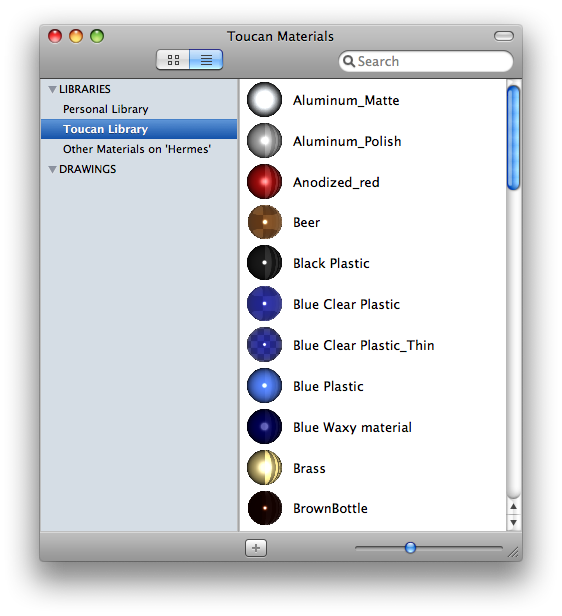Screen dimensions: 562x616
Task: Select Other Materials on 'Hermes'
Action: [139, 149]
